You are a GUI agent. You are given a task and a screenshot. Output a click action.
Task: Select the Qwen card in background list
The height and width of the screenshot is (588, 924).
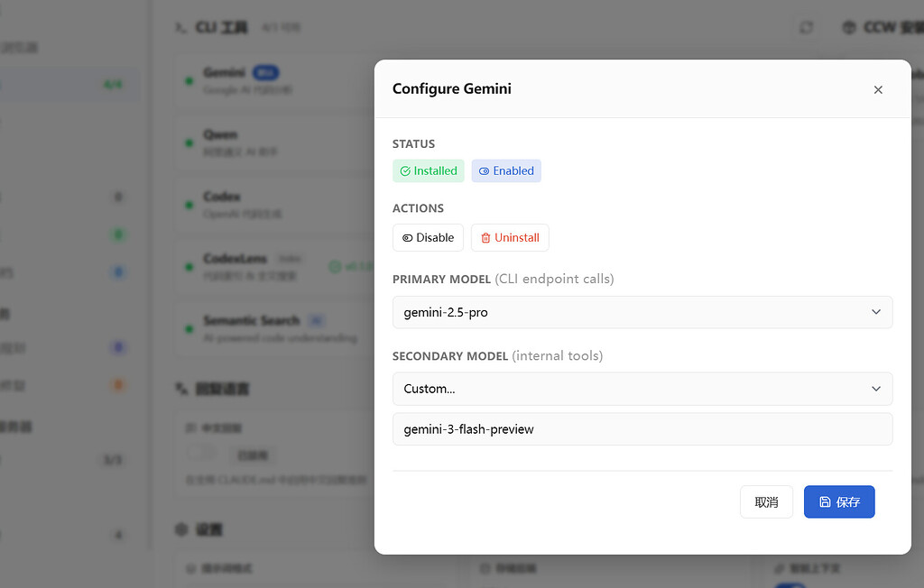pos(274,142)
